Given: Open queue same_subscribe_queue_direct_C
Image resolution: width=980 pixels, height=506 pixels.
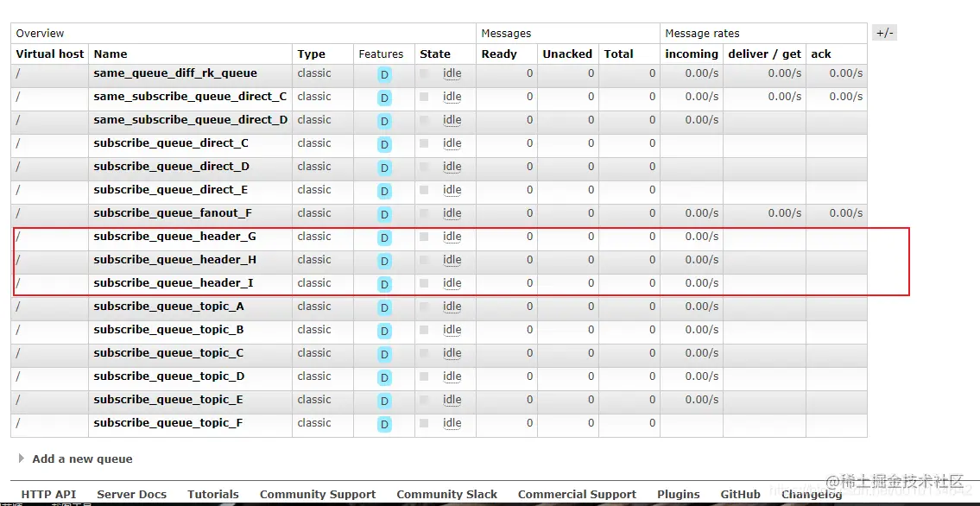Looking at the screenshot, I should point(190,96).
